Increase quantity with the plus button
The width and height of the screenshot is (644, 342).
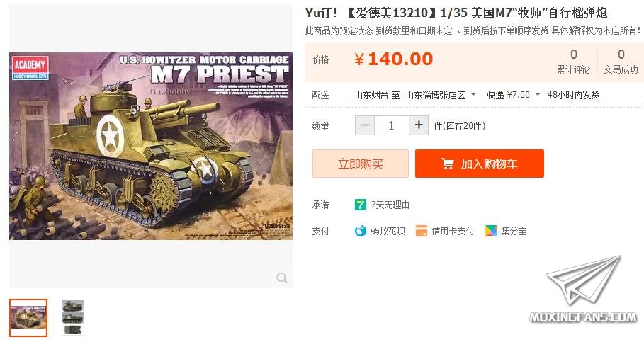(x=419, y=125)
